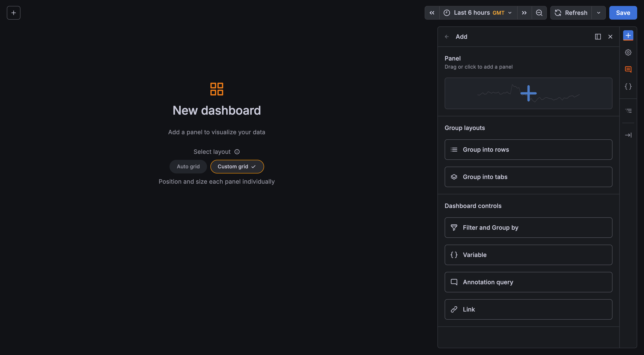
Task: Add a new panel via the plus thumbnail
Action: click(x=528, y=93)
